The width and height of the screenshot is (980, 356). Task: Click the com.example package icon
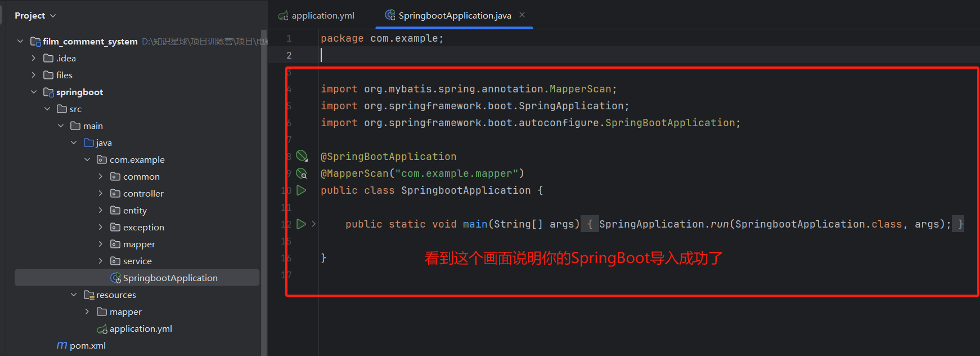coord(102,160)
